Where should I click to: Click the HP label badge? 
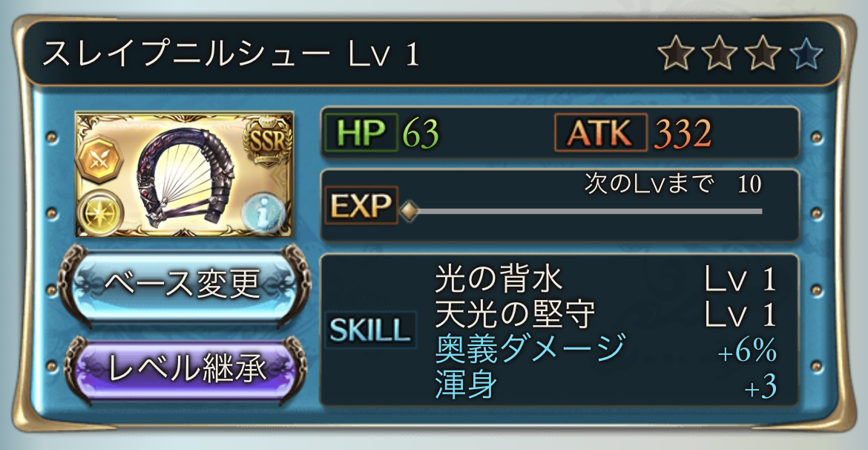[x=361, y=132]
